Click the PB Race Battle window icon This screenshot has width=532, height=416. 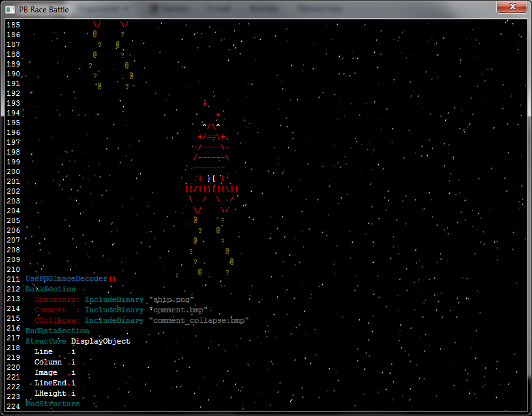pyautogui.click(x=10, y=9)
